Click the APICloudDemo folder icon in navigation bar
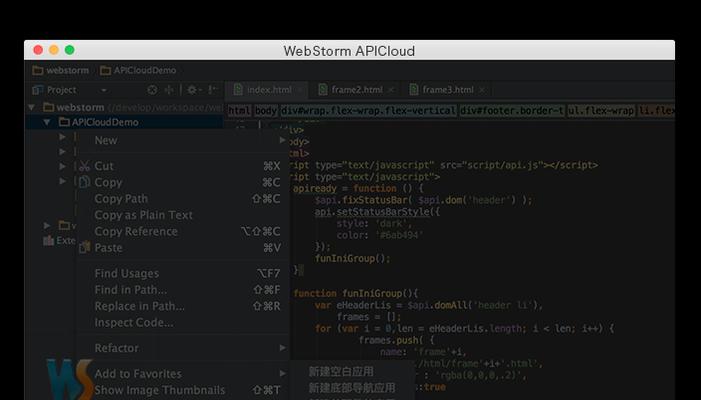Image resolution: width=701 pixels, height=400 pixels. click(106, 70)
